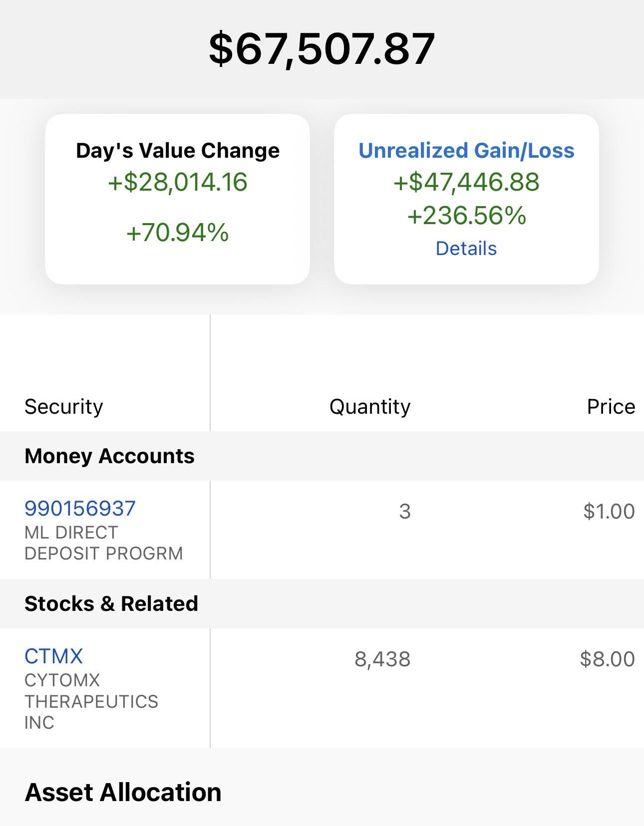Click the +70.94% day change percentage

(x=178, y=233)
